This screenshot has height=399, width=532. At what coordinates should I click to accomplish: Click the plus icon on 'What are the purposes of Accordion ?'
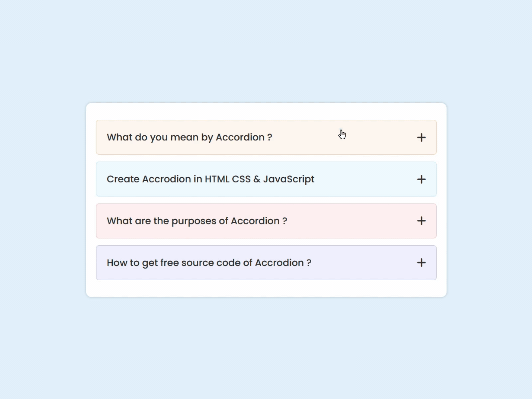(x=421, y=221)
